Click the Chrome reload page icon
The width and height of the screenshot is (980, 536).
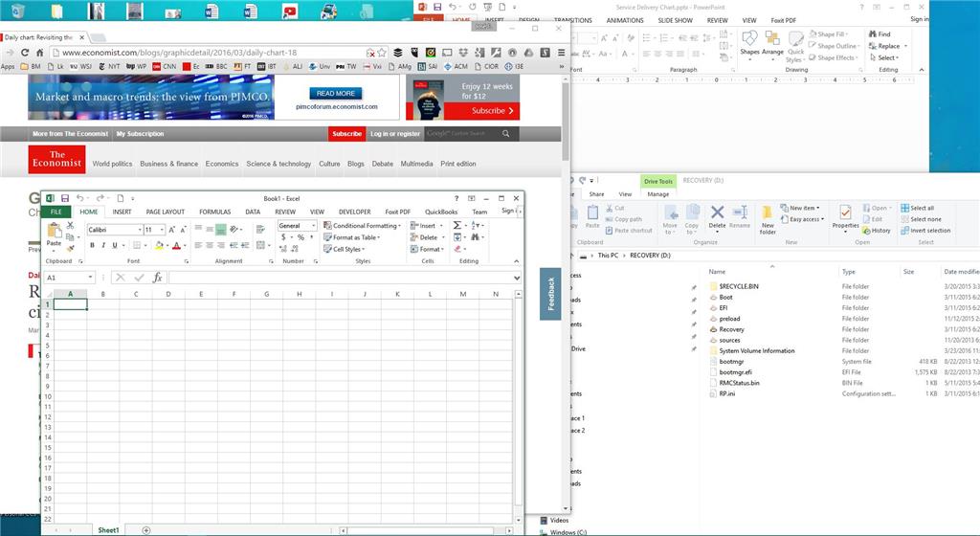(25, 53)
